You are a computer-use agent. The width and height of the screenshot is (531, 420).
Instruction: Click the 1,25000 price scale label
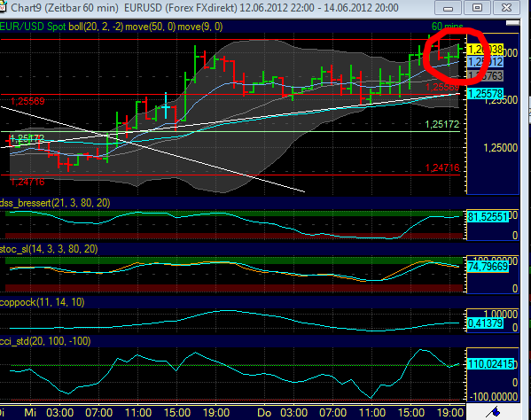click(501, 148)
